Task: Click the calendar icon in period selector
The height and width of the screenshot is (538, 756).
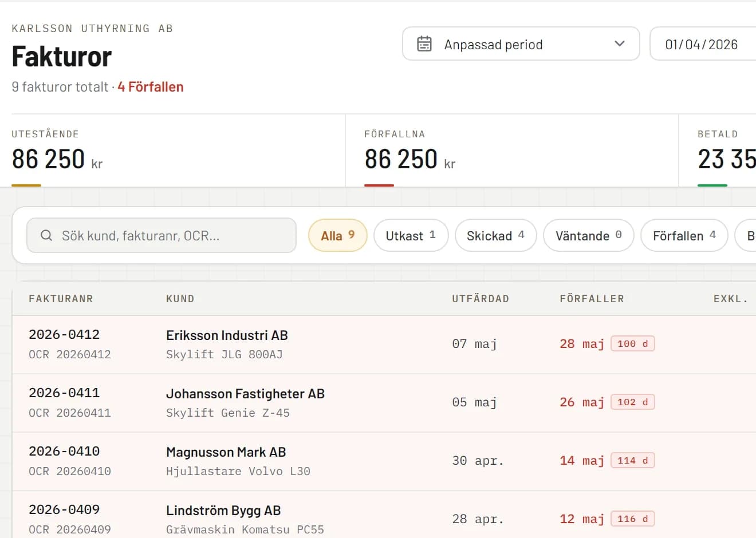Action: [x=424, y=44]
